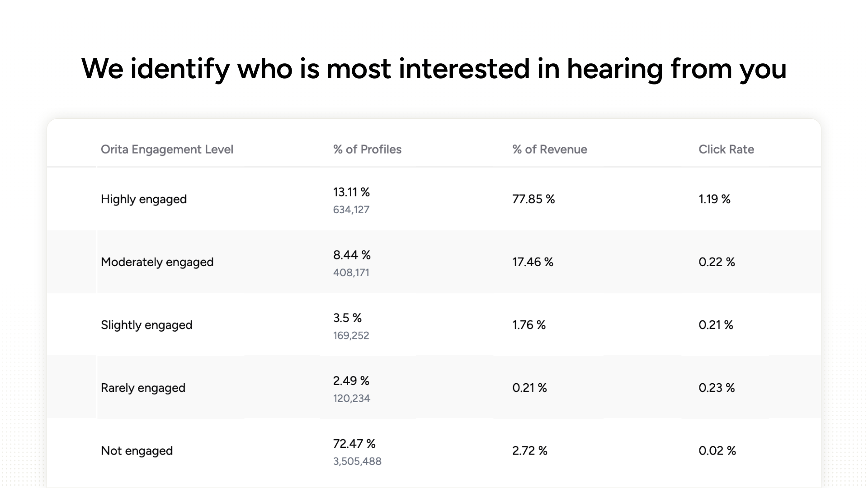The image size is (868, 488).
Task: Click the slide title heading text
Action: click(434, 69)
